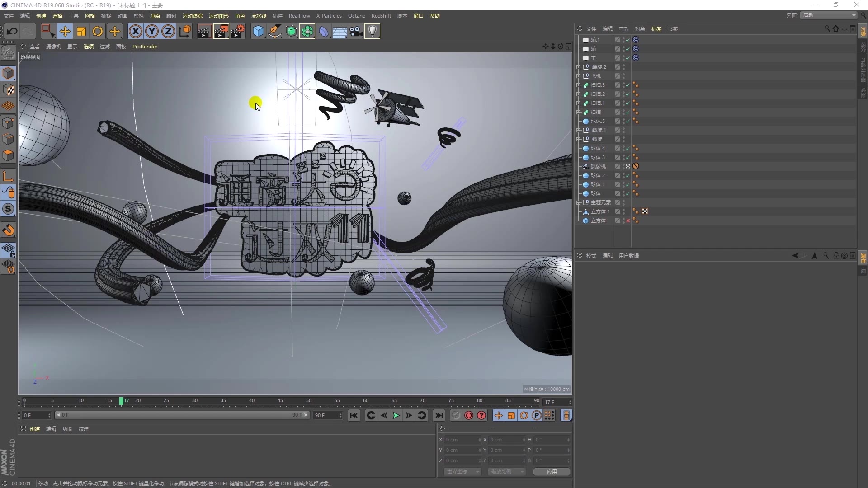This screenshot has height=488, width=868.
Task: Open the 渲染 menu in menu bar
Action: pos(155,16)
